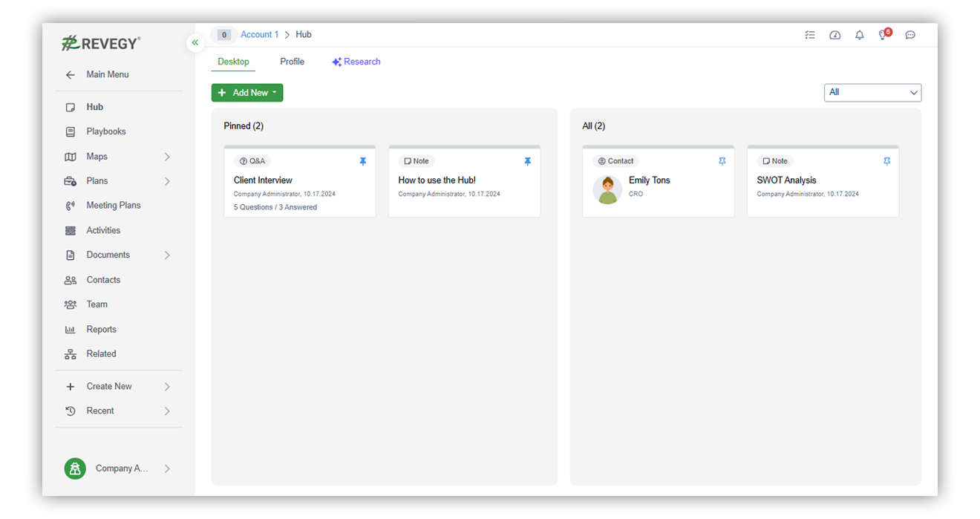
Task: Return to Main Menu
Action: (x=108, y=75)
